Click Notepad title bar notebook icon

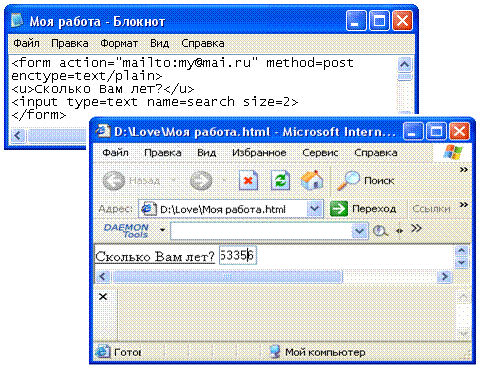click(17, 20)
